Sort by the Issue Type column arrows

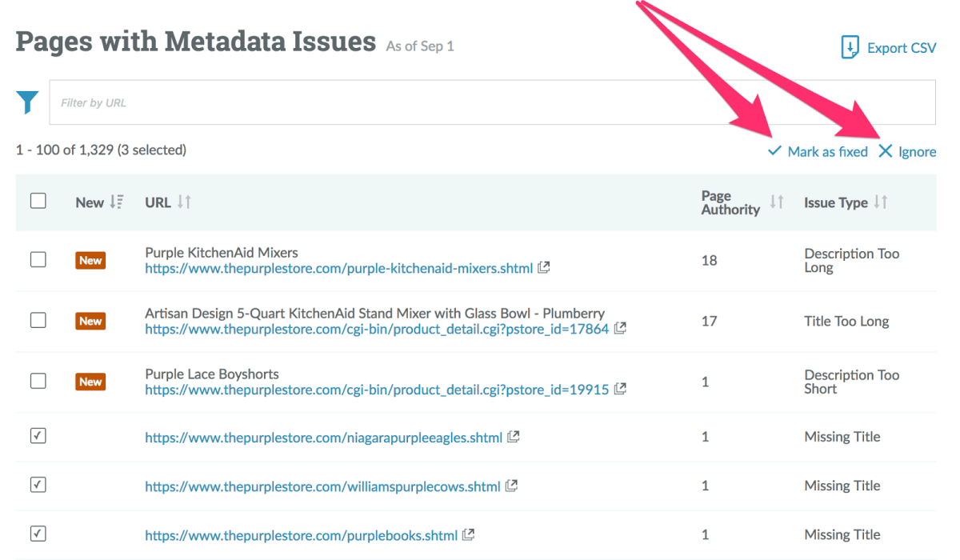tap(881, 202)
